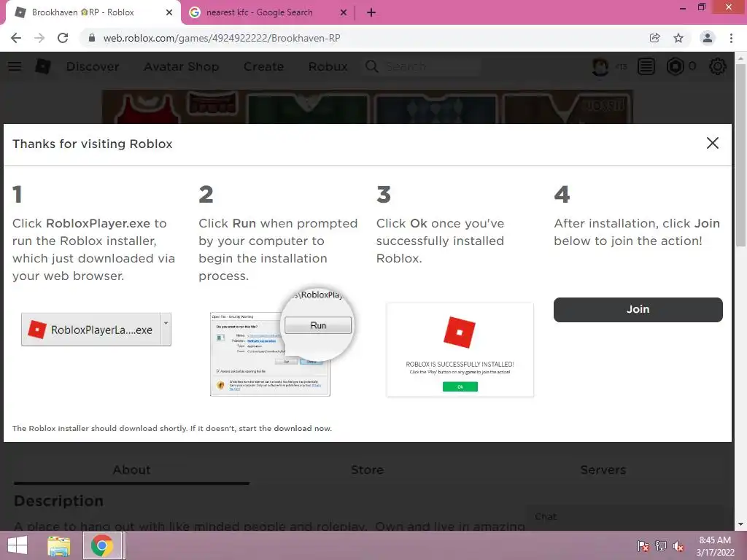Click the Action Center flag tray icon
747x560 pixels.
pos(643,546)
